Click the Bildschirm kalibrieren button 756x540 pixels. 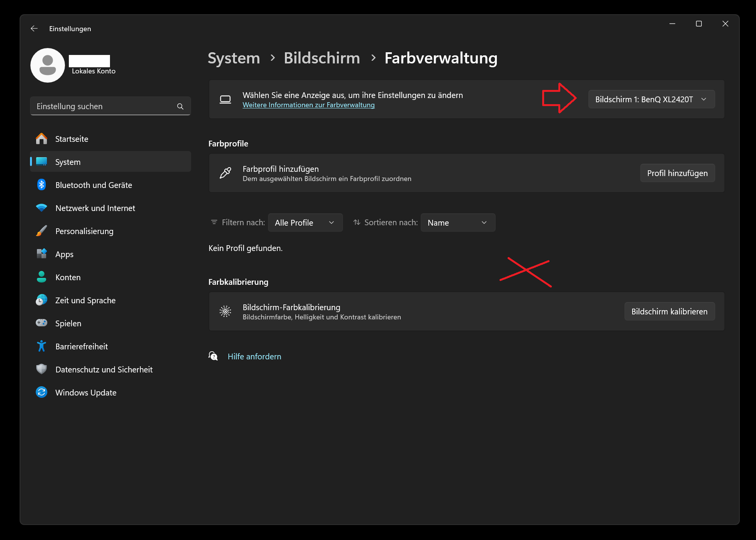pyautogui.click(x=669, y=312)
